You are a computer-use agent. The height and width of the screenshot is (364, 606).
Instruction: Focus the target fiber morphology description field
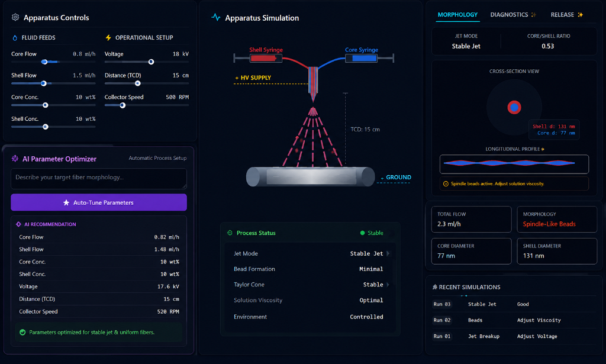99,179
